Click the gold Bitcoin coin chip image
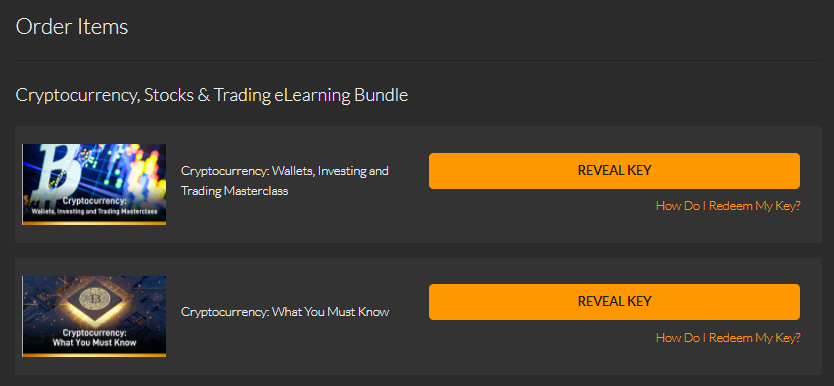 click(94, 299)
